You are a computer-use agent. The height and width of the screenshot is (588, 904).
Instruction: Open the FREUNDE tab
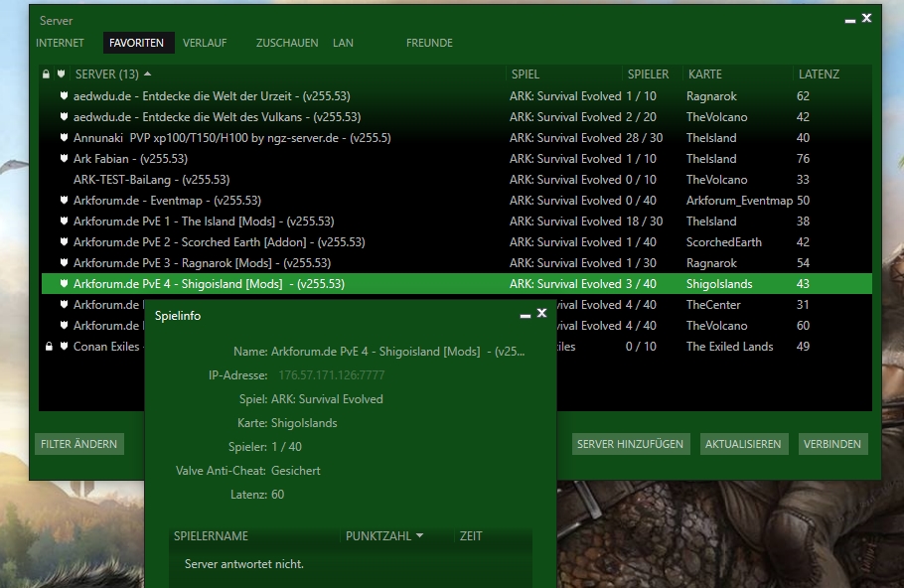[x=429, y=43]
